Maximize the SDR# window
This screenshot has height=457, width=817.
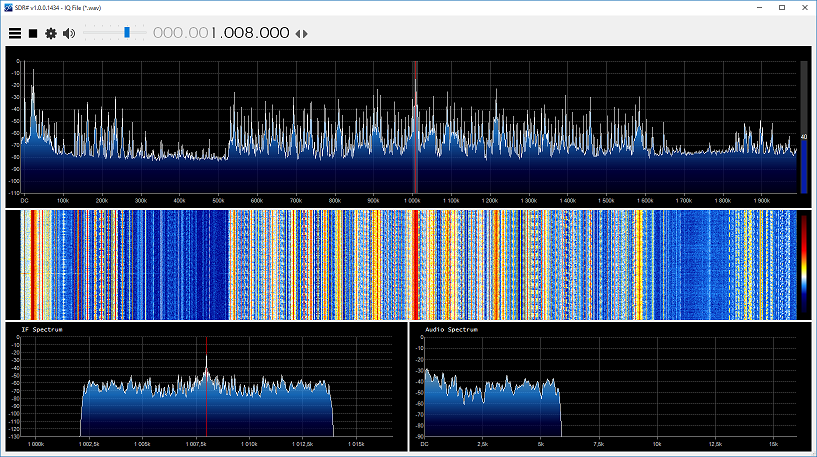point(782,7)
